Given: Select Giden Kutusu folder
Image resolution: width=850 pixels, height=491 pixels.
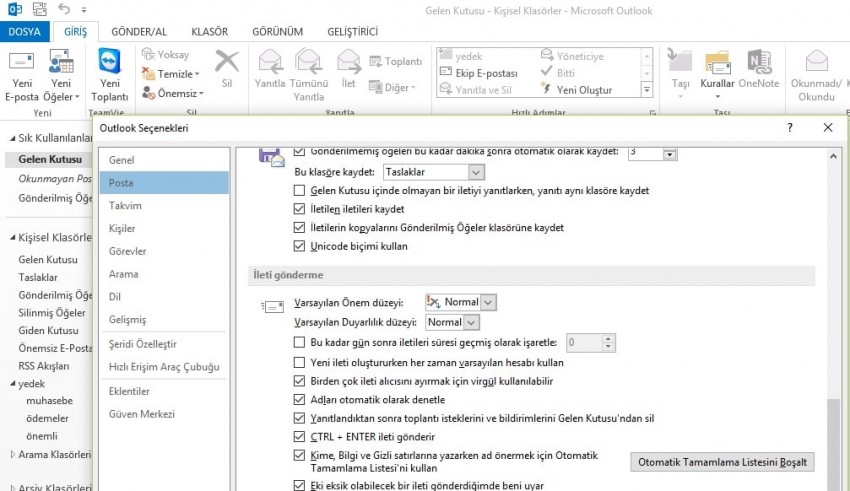Looking at the screenshot, I should (48, 330).
